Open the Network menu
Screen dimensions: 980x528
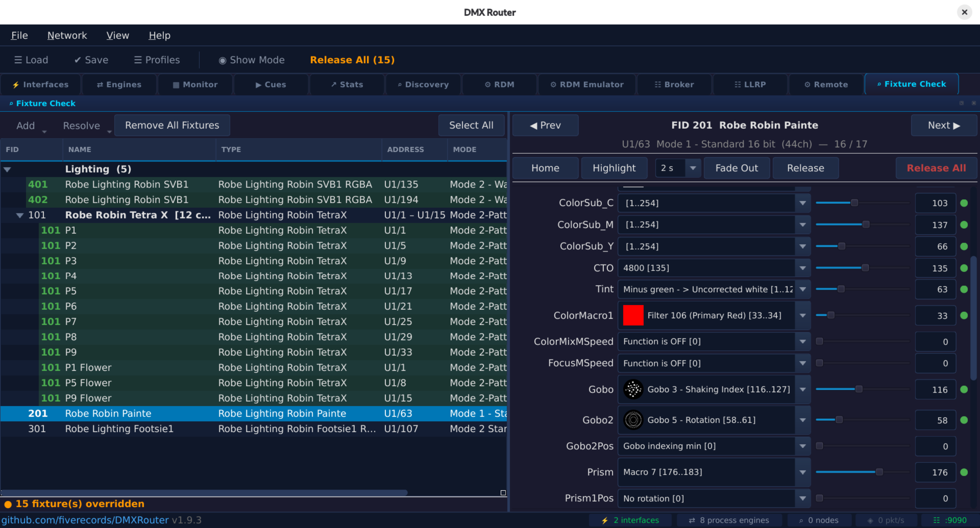click(x=67, y=35)
